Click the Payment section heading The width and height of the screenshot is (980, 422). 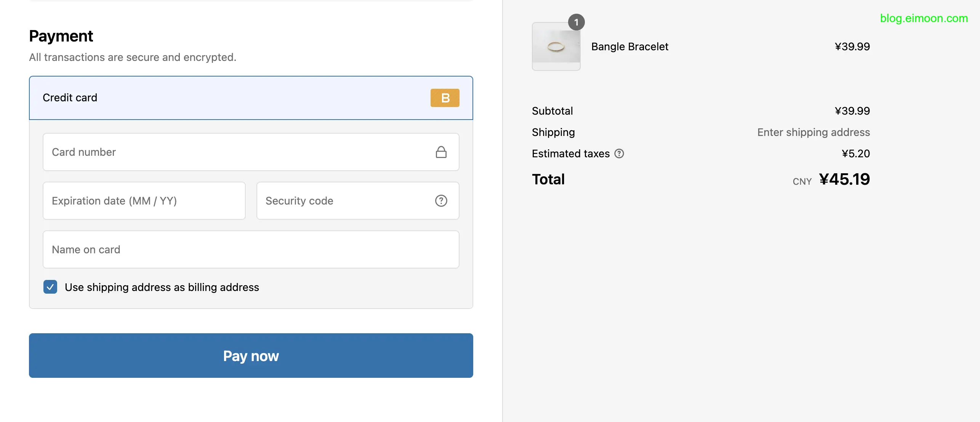(x=61, y=36)
